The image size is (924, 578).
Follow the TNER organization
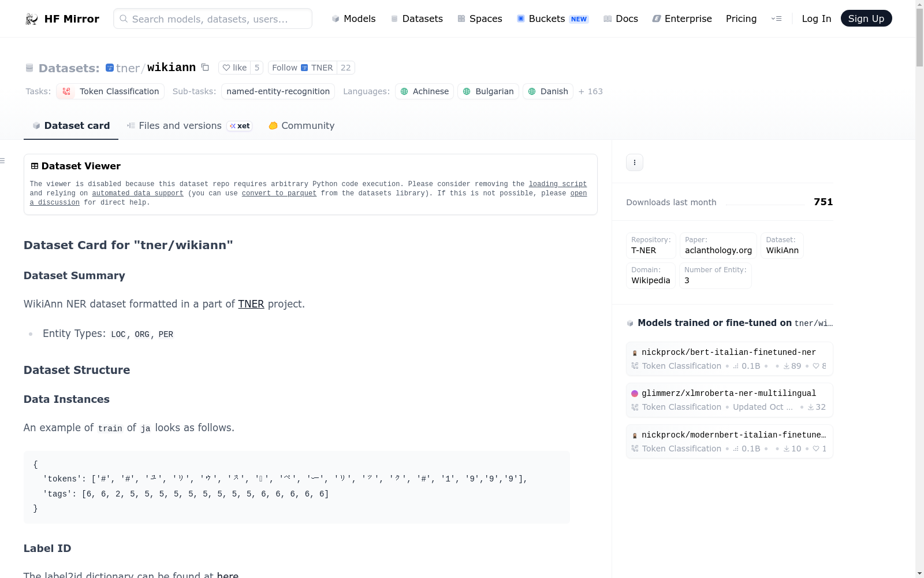302,68
